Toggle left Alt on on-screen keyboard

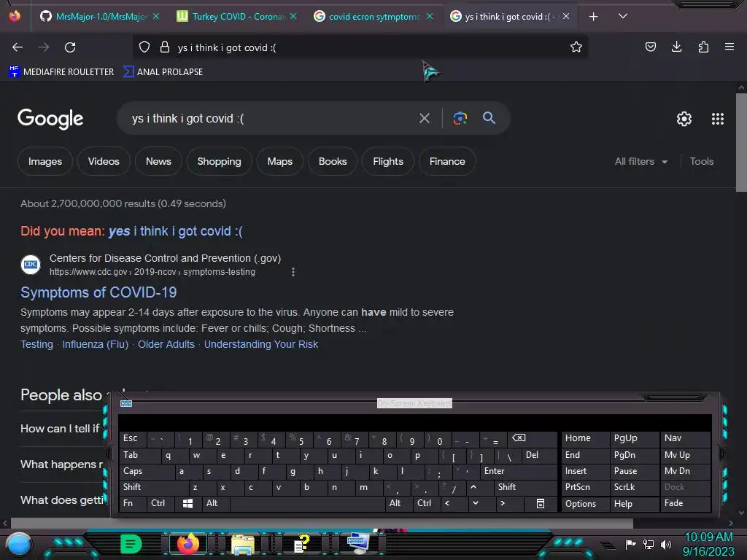[216, 503]
